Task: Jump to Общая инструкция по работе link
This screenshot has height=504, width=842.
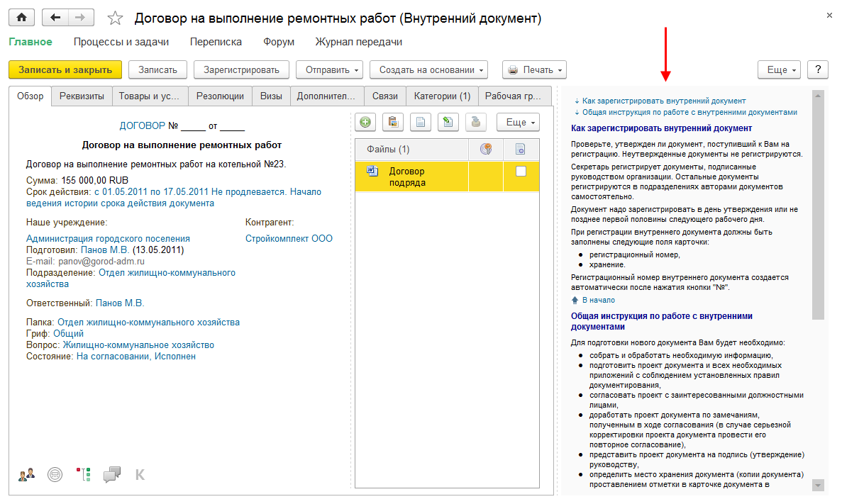Action: coord(689,112)
